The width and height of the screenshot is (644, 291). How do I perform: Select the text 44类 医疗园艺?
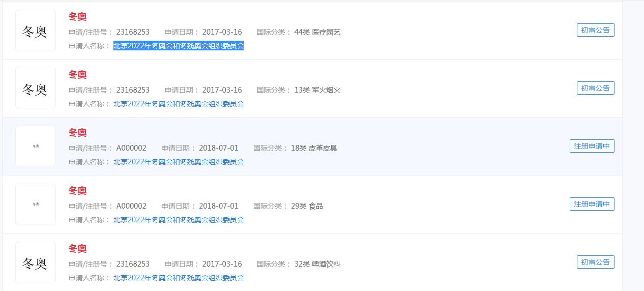click(x=317, y=32)
